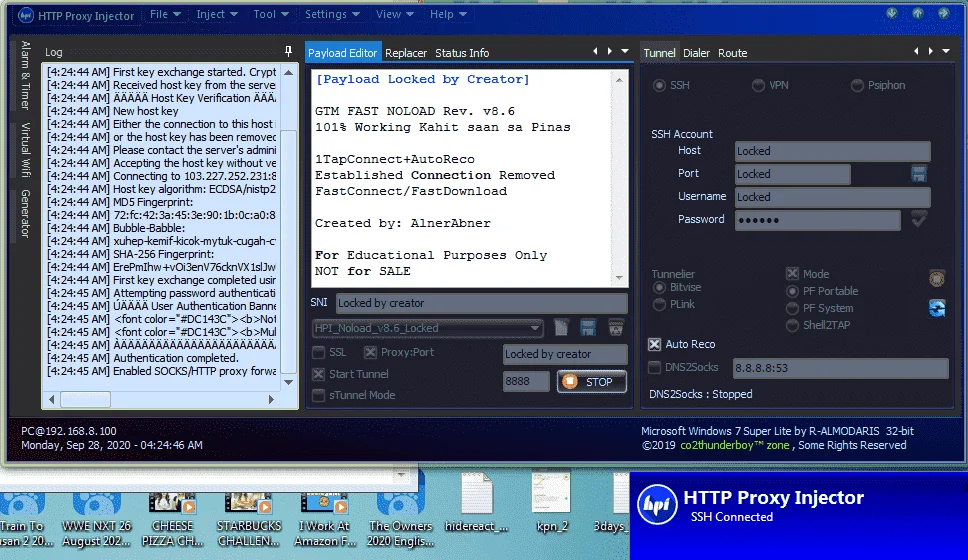Open payload tab list dropdown arrow
Screen dimensions: 968x560
625,51
